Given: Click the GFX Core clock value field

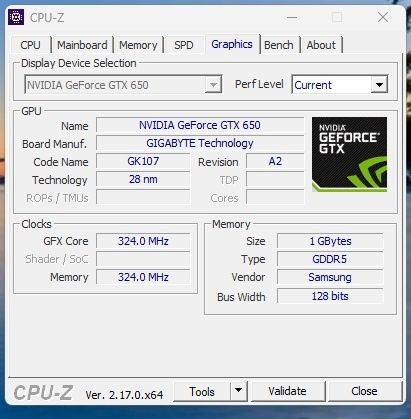Looking at the screenshot, I should (143, 241).
